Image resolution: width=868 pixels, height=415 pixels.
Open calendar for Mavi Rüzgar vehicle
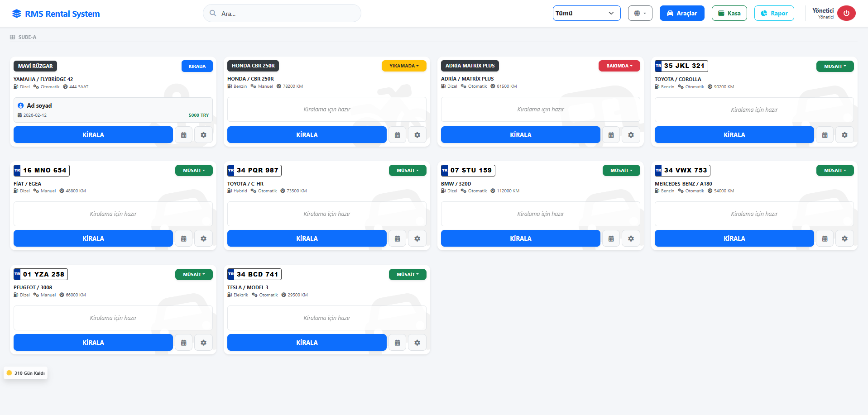point(183,135)
